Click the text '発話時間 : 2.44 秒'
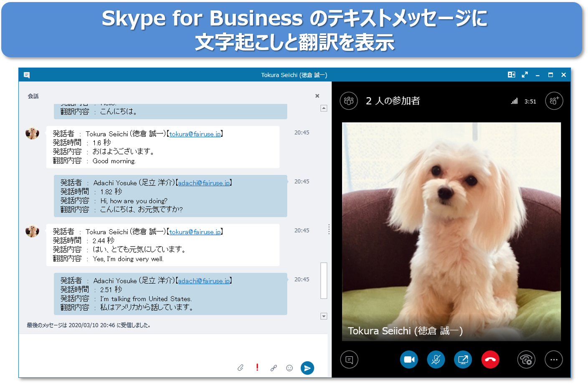588x385 pixels. [x=84, y=241]
